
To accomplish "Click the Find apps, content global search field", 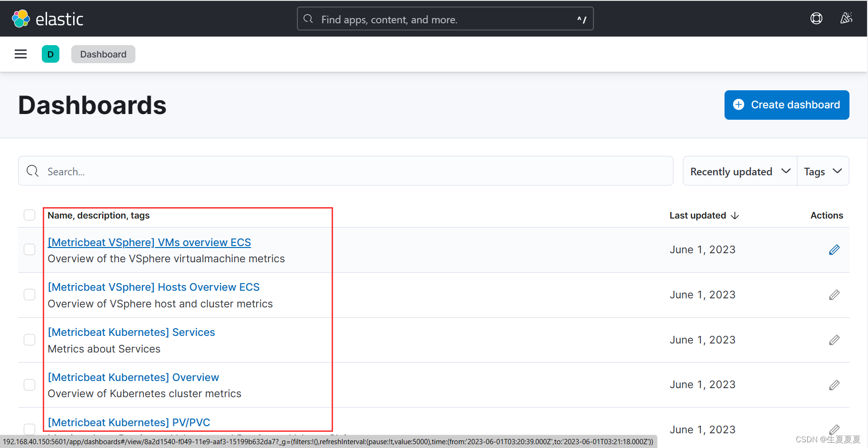I will tap(445, 19).
